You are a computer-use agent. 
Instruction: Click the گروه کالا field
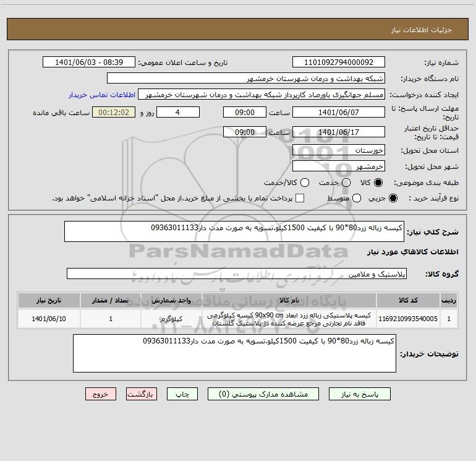(237, 274)
